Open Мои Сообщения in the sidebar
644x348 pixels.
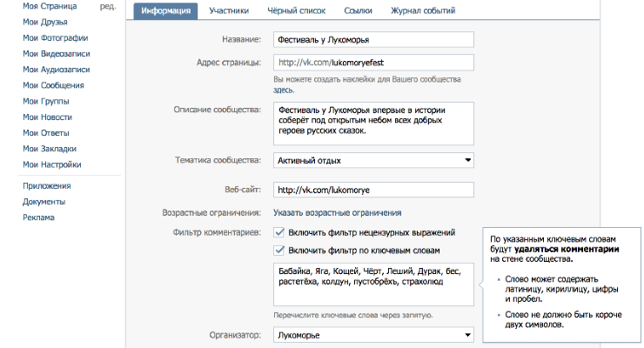[x=53, y=85]
